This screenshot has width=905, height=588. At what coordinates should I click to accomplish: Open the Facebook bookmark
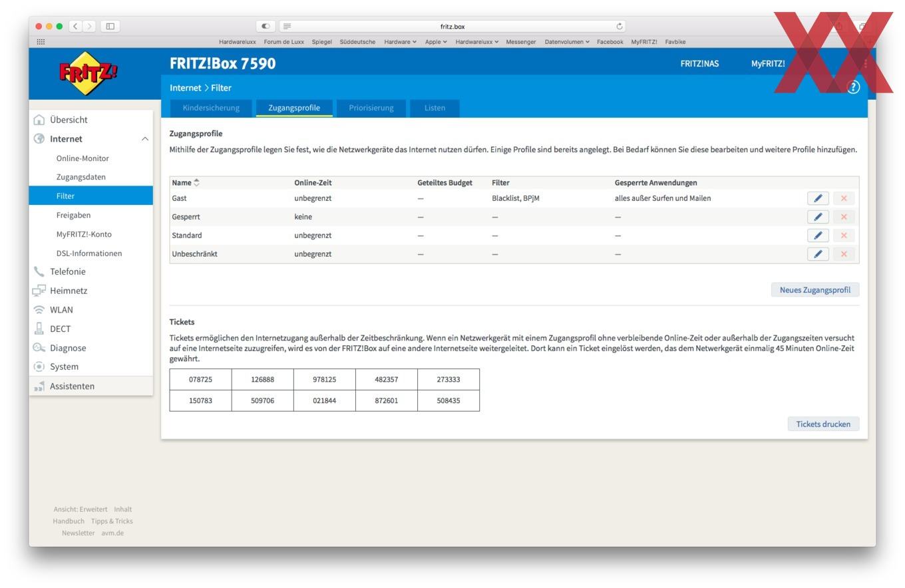(x=610, y=42)
